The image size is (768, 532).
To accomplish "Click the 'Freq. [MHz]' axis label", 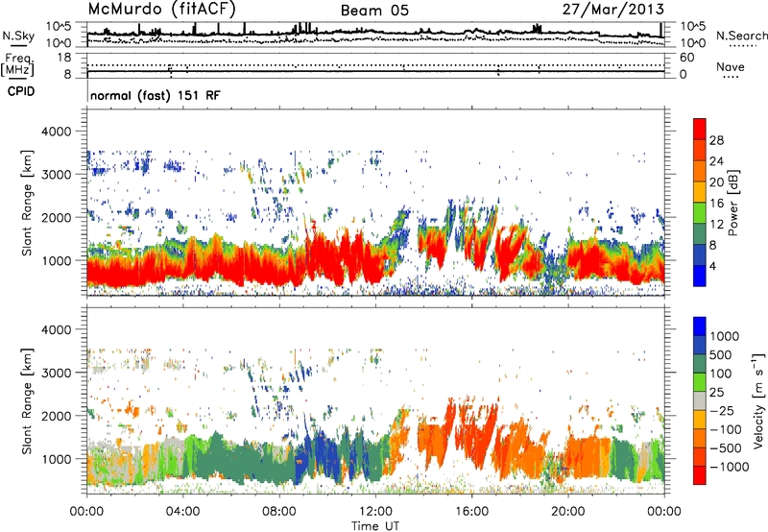I will [x=17, y=65].
